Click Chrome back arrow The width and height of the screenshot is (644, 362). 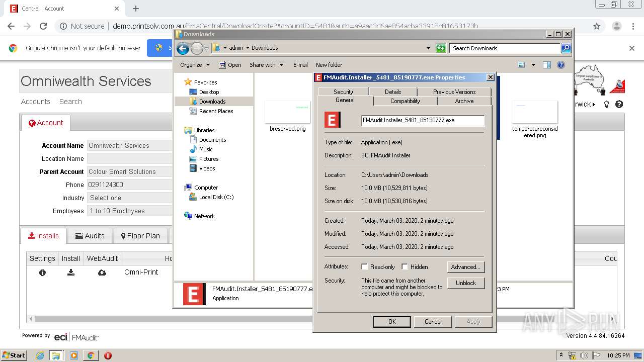tap(11, 26)
